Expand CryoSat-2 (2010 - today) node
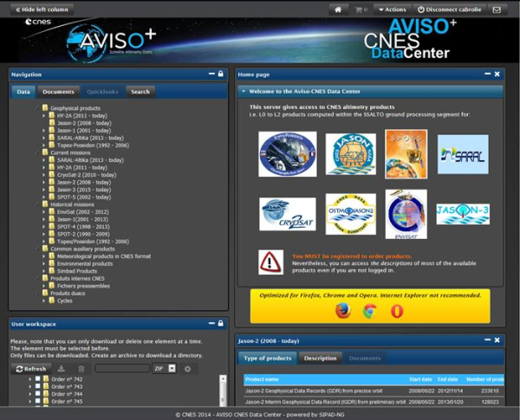 tap(44, 175)
